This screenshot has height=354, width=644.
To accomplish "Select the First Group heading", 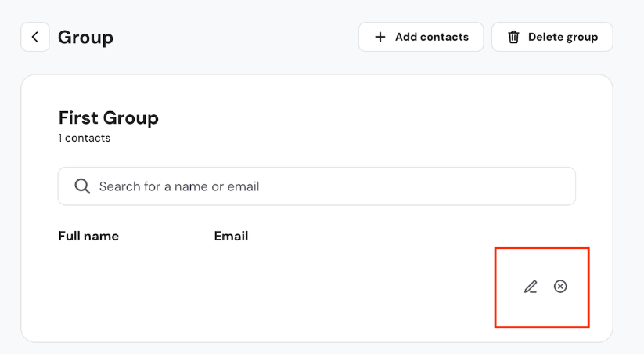I will click(x=109, y=118).
